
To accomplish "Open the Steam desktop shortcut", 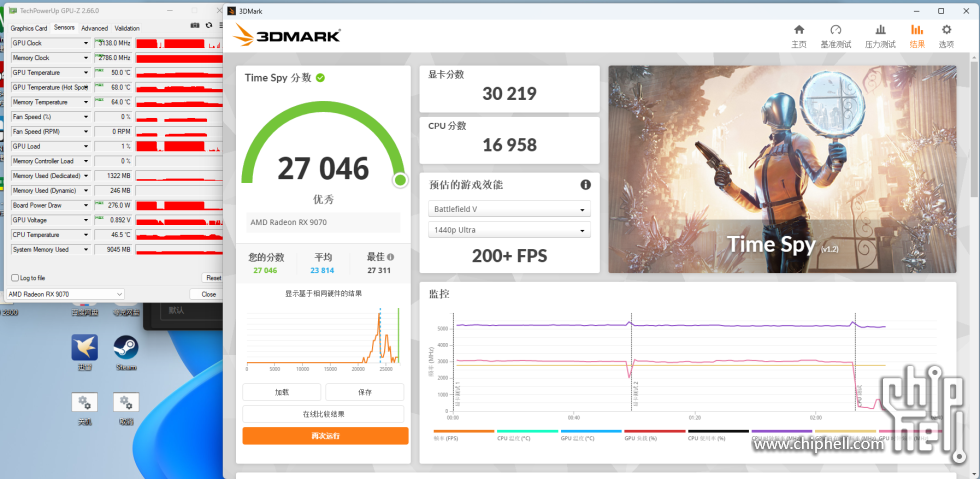I will [x=126, y=351].
